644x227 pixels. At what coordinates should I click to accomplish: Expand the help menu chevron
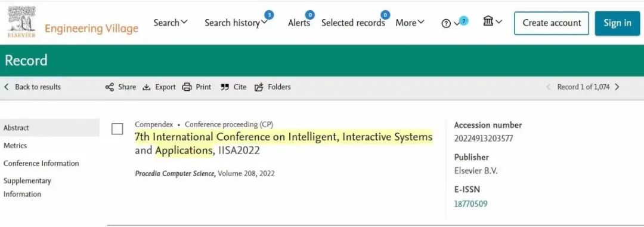(x=456, y=24)
